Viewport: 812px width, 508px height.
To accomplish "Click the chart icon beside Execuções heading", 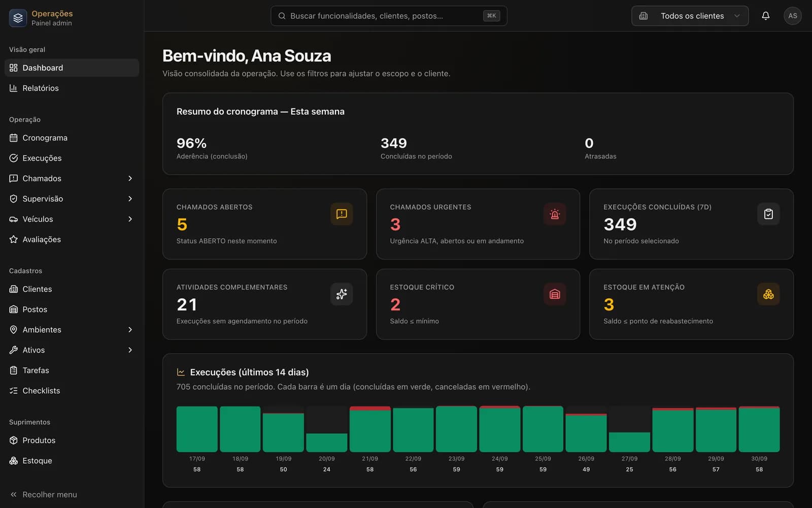I will (181, 372).
